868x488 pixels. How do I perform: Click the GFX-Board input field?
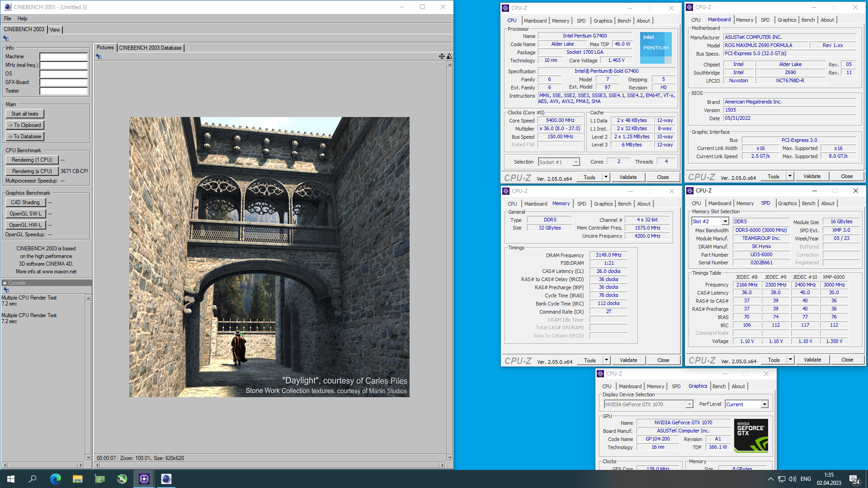[63, 82]
